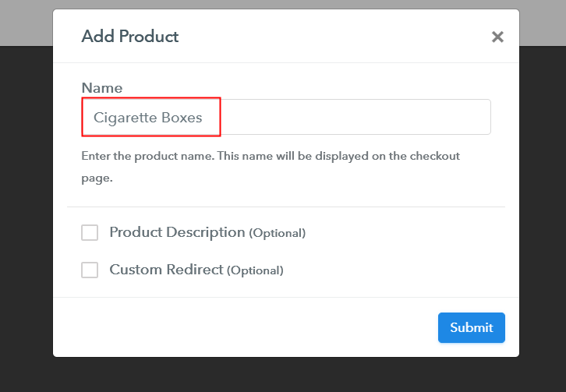
Task: Click the Name input field
Action: (286, 117)
